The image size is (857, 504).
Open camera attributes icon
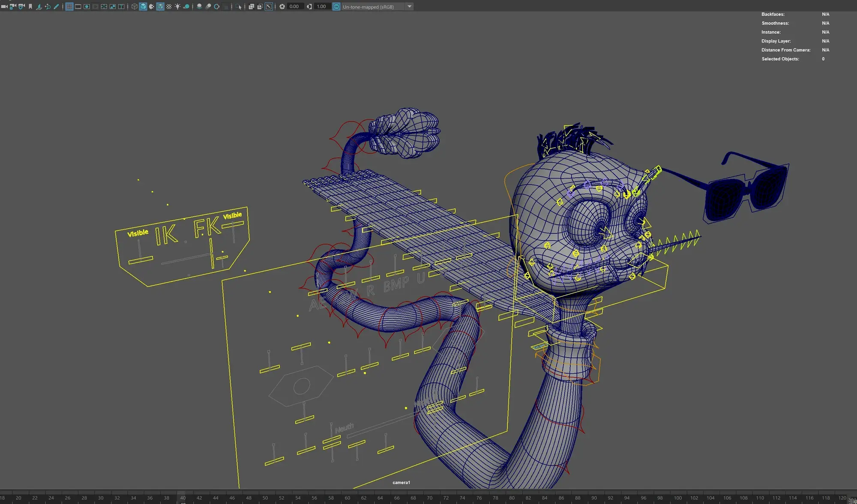(x=21, y=6)
